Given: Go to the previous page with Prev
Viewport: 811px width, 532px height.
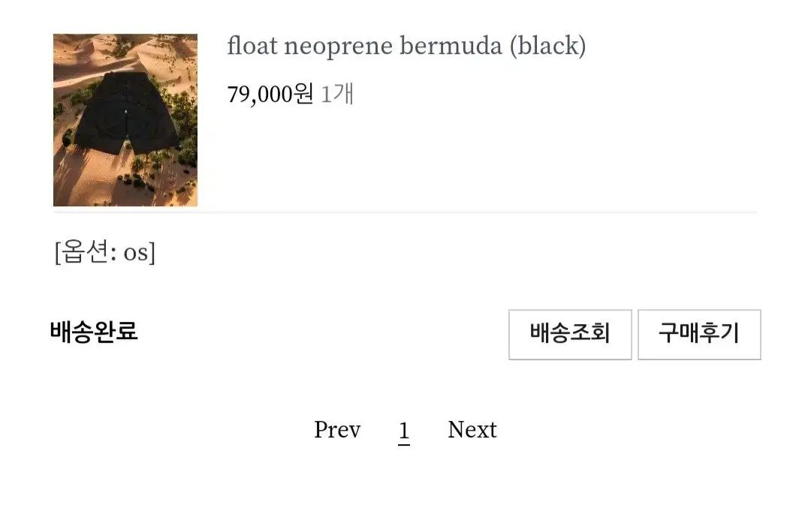Looking at the screenshot, I should coord(337,430).
